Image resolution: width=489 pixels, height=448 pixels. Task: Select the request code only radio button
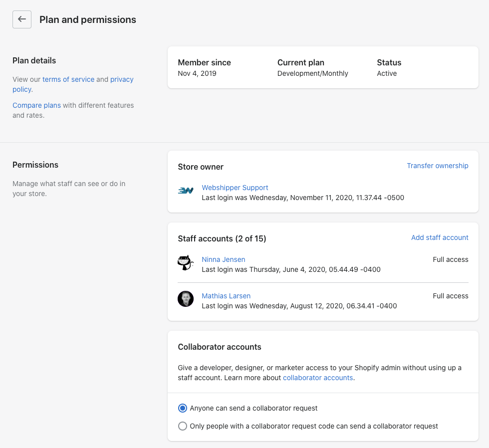183,426
